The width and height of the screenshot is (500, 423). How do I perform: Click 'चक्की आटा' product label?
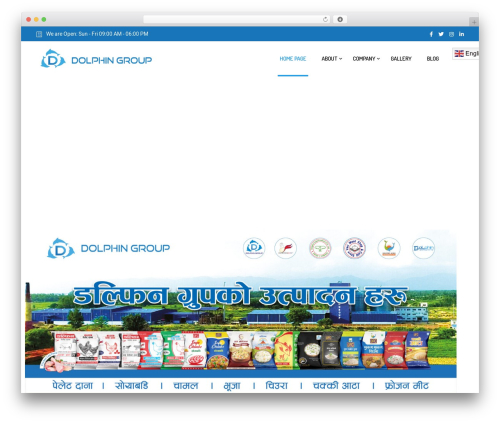pyautogui.click(x=336, y=386)
